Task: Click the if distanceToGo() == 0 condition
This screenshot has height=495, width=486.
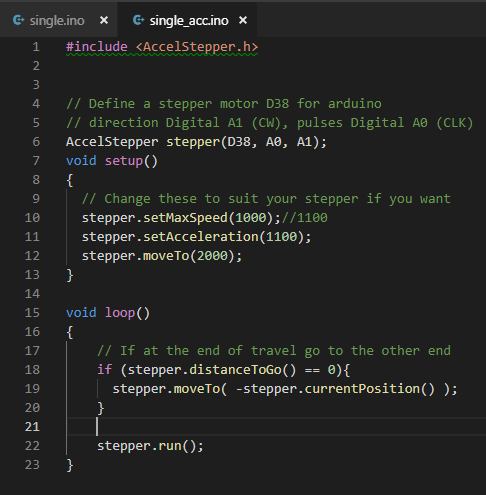Action: (x=223, y=370)
